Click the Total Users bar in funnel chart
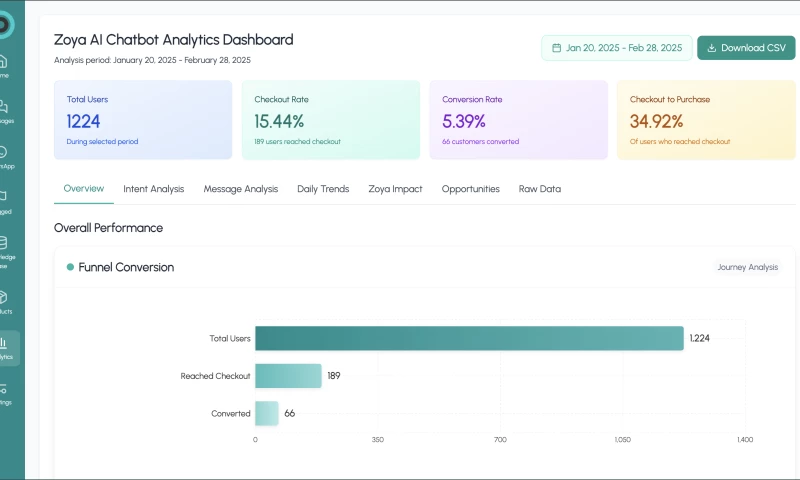 469,338
